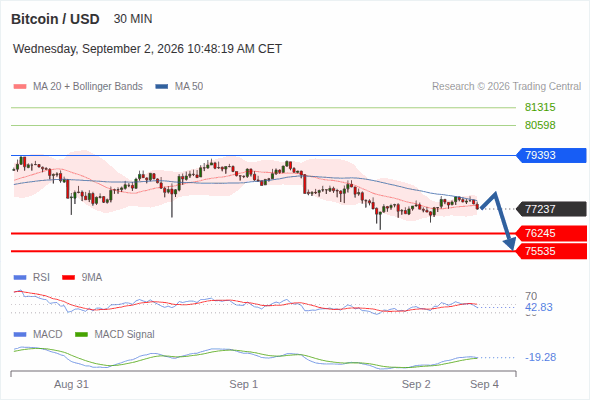
Task: Click the MACD legend label
Action: click(48, 334)
